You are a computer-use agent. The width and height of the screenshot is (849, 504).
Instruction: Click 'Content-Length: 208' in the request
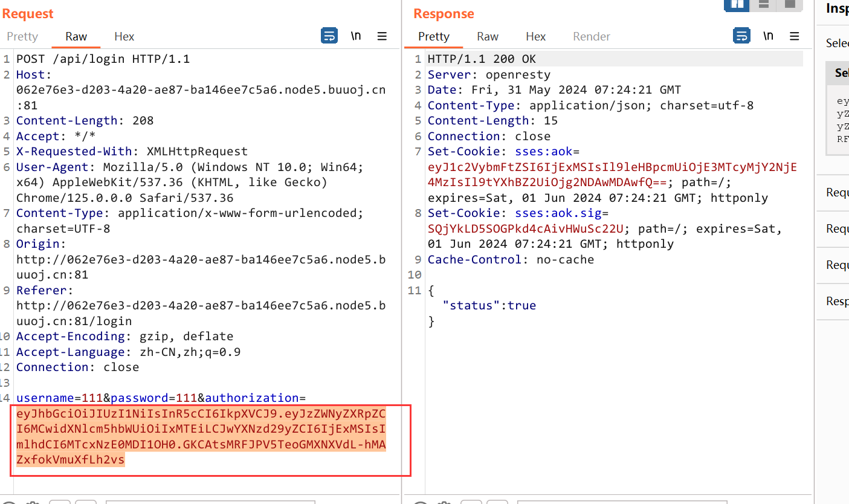[85, 121]
